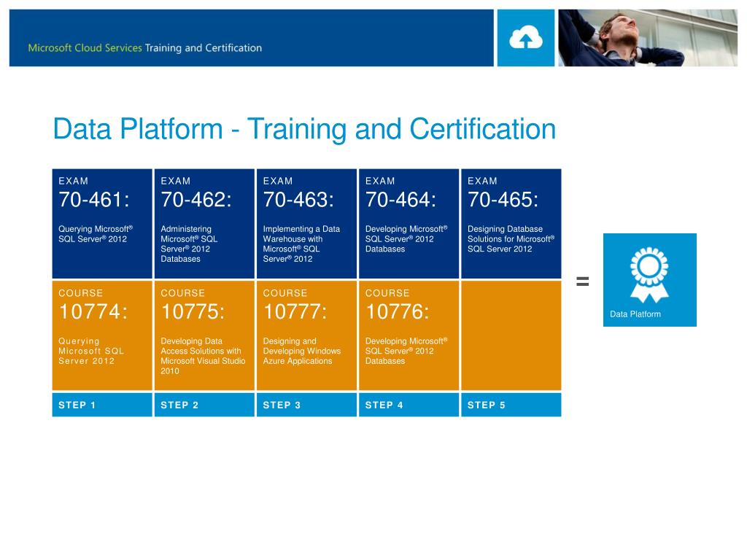Select the Exam 70-461 tile
The width and height of the screenshot is (747, 560).
tap(102, 223)
